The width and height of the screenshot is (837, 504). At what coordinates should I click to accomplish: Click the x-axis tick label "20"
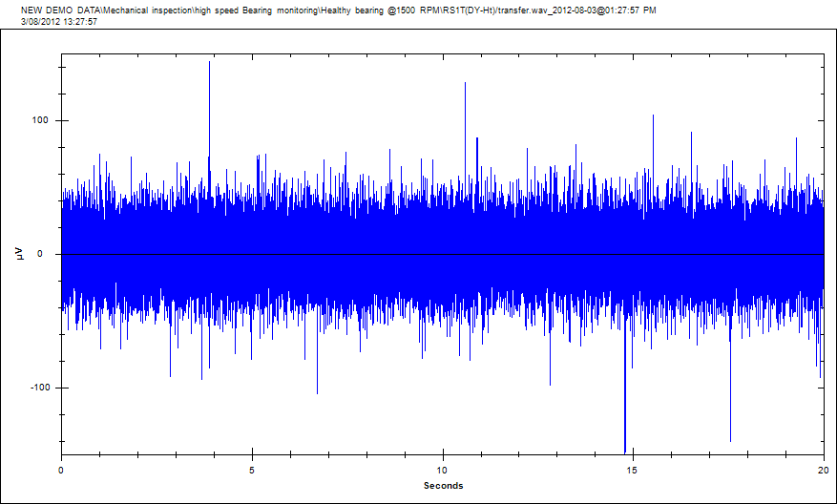823,471
